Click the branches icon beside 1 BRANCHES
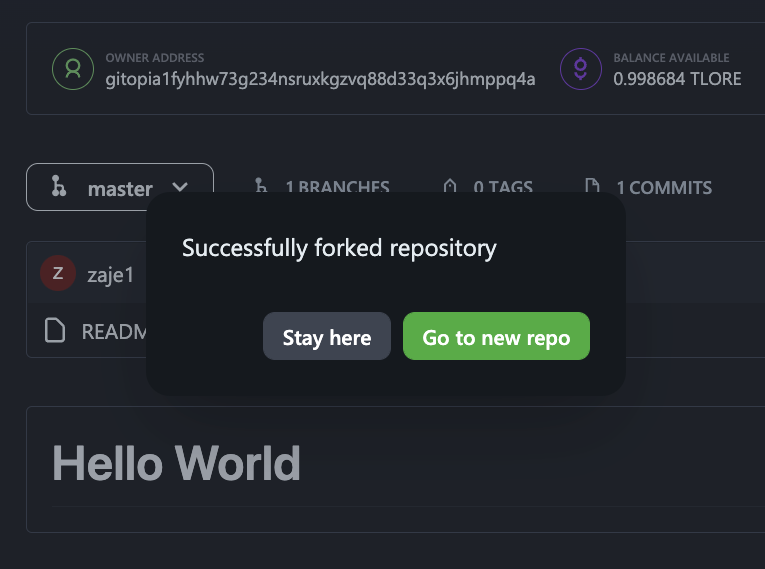 262,187
